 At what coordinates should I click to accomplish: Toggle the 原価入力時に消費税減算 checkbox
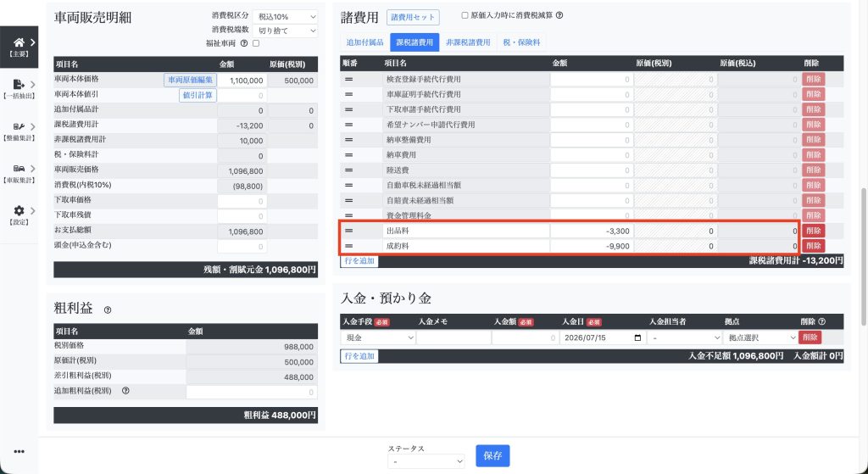465,15
